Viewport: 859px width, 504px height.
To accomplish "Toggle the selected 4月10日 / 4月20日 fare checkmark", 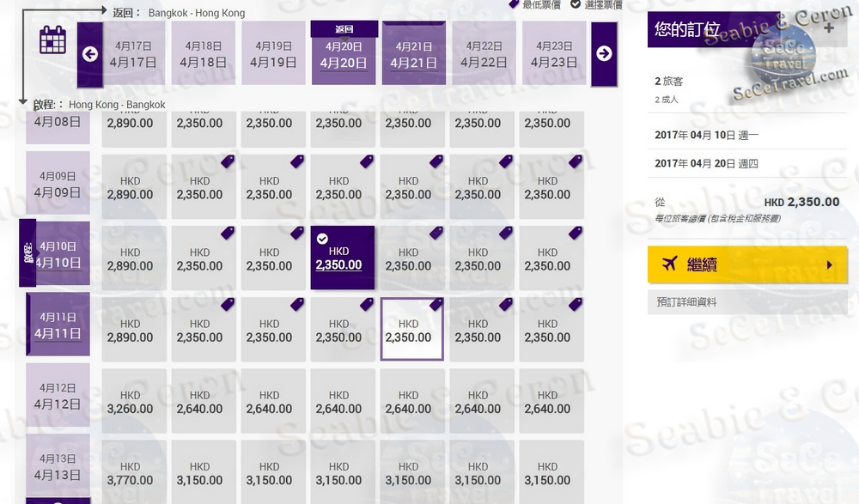I will (323, 239).
